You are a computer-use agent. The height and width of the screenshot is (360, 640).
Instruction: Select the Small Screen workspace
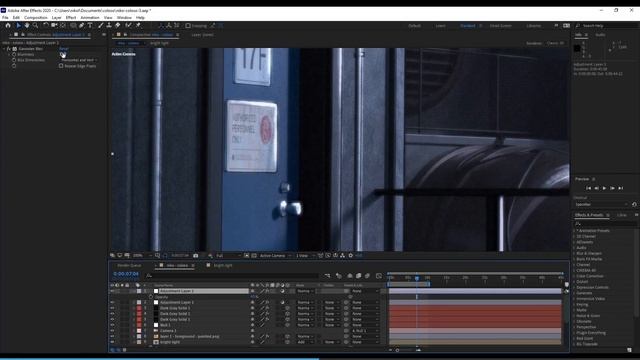pos(500,26)
